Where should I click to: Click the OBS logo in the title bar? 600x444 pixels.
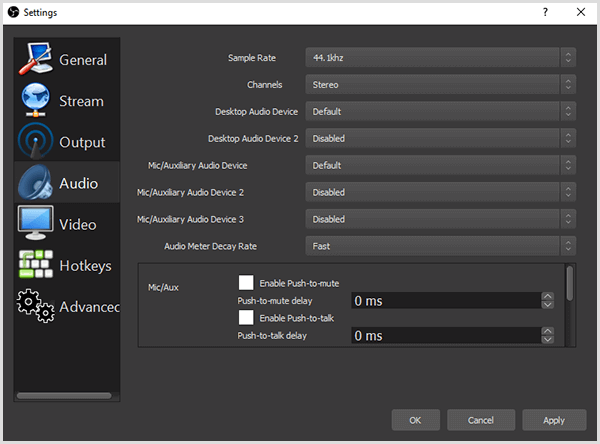tap(13, 12)
